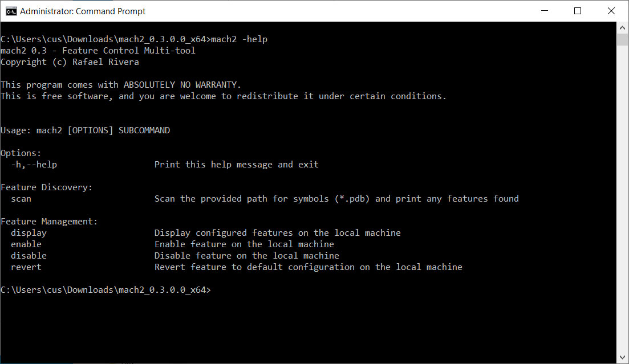Click the 'revert' subcommand text
The width and height of the screenshot is (629, 364).
coord(26,267)
